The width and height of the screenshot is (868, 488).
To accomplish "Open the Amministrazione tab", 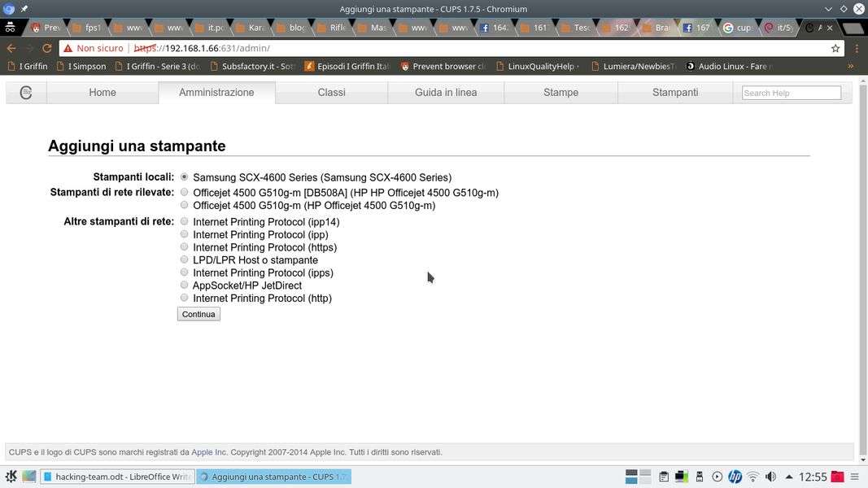I will pyautogui.click(x=216, y=93).
